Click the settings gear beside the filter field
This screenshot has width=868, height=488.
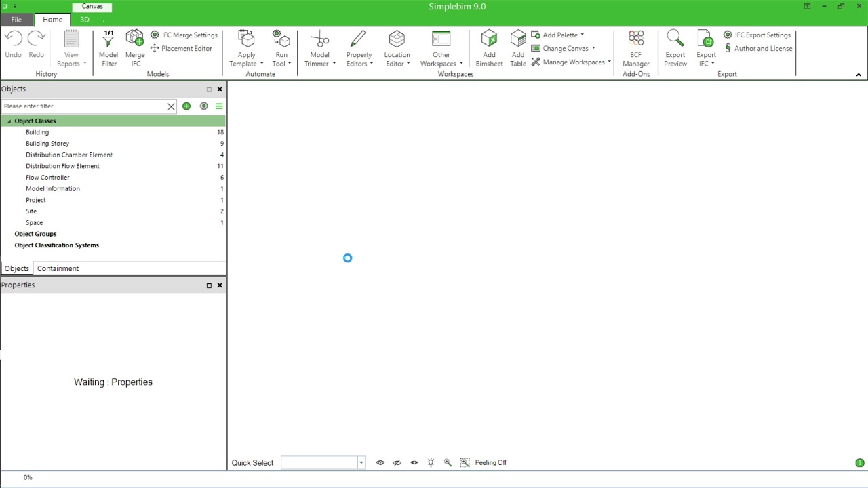203,106
